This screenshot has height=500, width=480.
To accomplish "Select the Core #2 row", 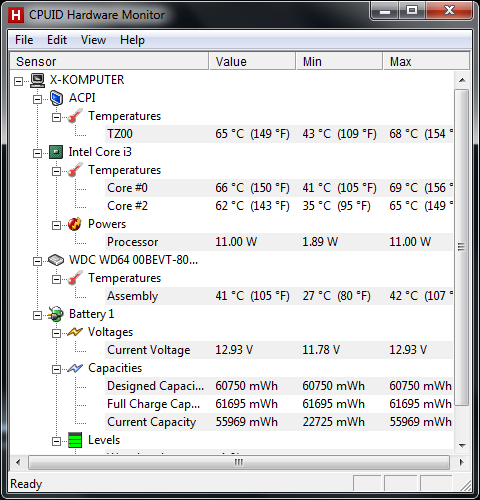I will point(279,206).
